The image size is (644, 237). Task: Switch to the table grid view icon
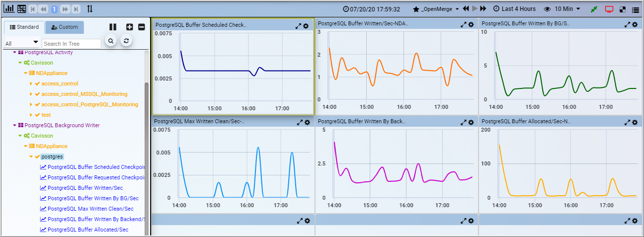pos(21,9)
